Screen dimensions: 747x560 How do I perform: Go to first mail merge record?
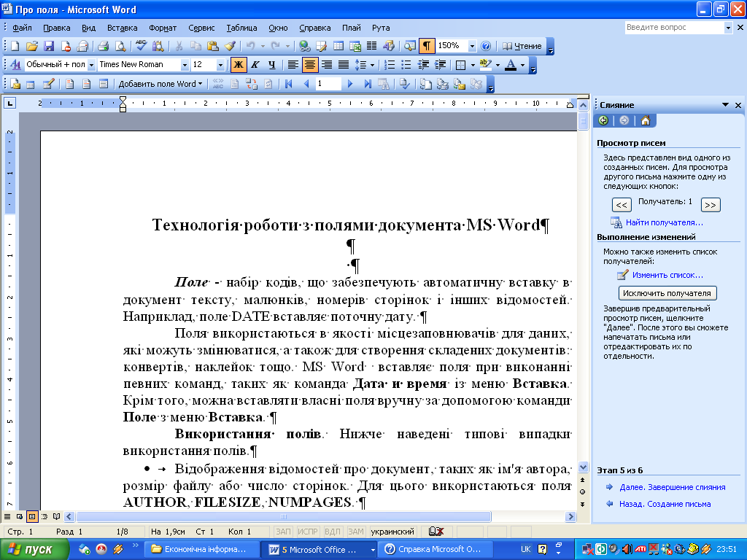(x=288, y=85)
